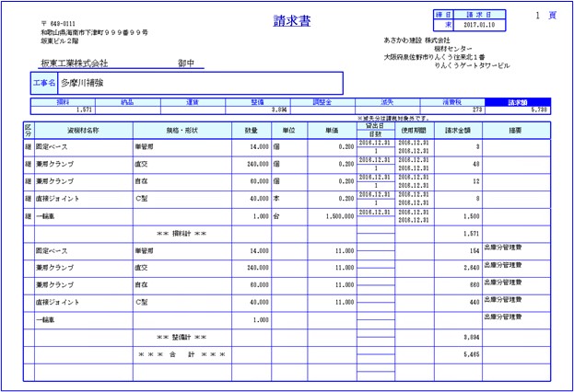Click the 請求書 document title

pos(293,19)
